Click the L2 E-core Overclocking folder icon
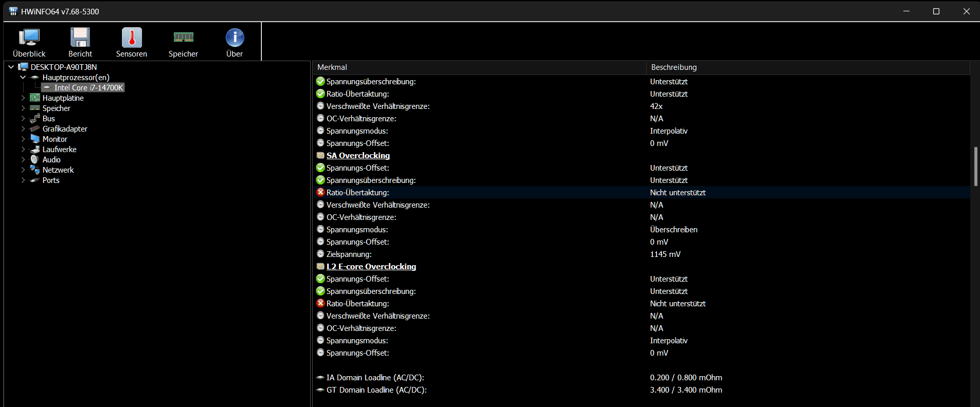980x407 pixels. (320, 267)
